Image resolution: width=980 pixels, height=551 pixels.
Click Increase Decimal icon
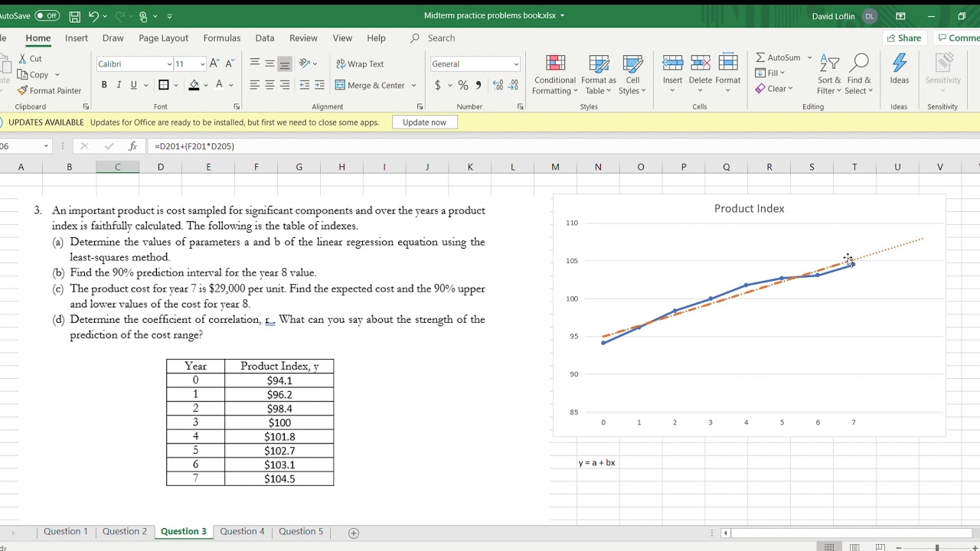tap(498, 85)
